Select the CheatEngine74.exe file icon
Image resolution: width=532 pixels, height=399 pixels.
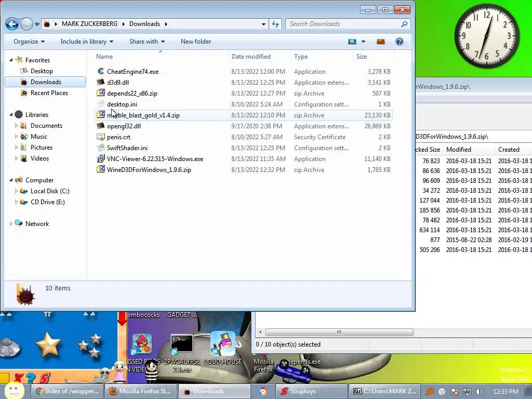click(x=100, y=71)
